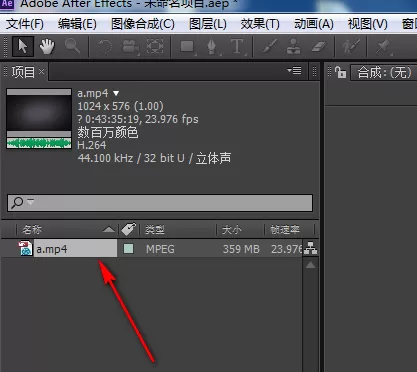Sort by the 名称 column header
This screenshot has height=372, width=417.
[32, 229]
